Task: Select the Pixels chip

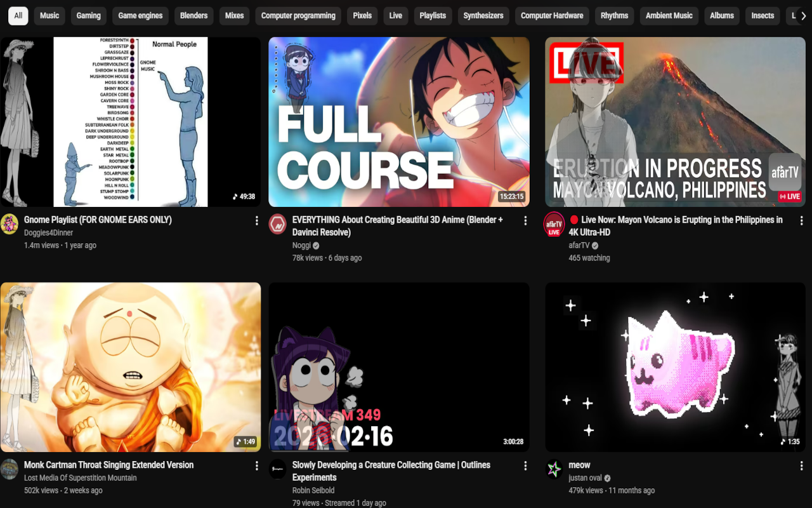Action: 362,16
